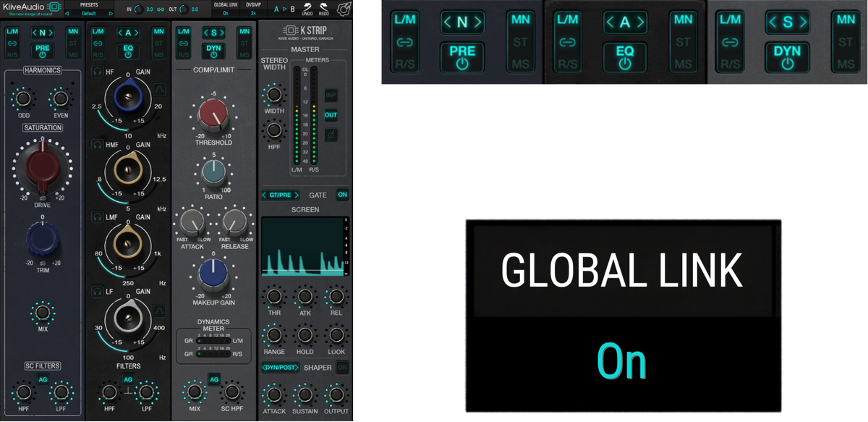Image resolution: width=868 pixels, height=422 pixels.
Task: Select MS mode in the enlarged DYN header
Action: [846, 64]
